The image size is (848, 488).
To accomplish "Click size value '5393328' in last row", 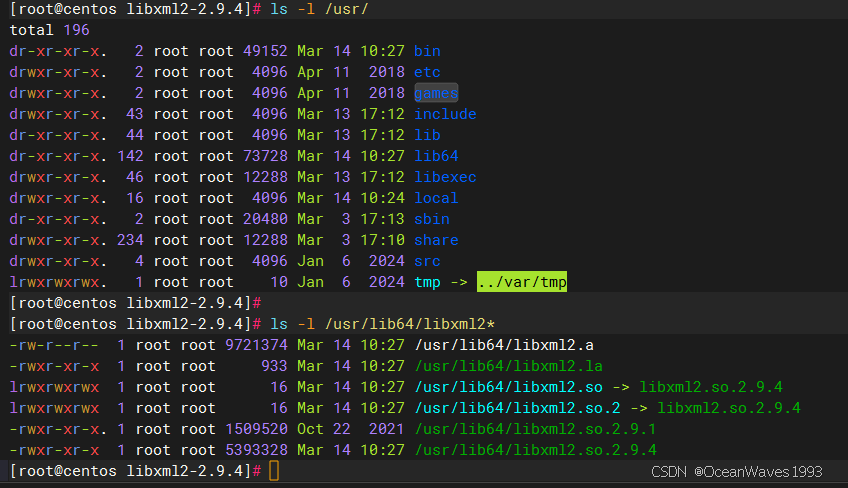I will pos(256,450).
